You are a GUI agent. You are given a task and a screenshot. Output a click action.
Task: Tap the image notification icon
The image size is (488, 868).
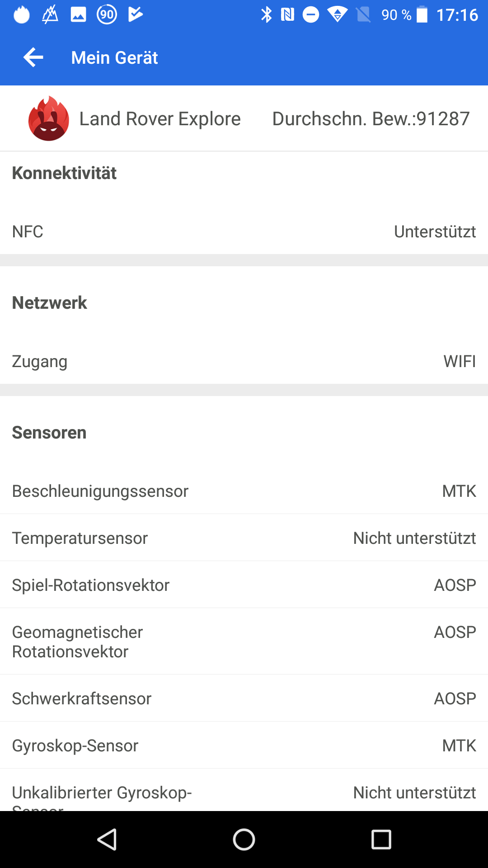click(x=78, y=15)
